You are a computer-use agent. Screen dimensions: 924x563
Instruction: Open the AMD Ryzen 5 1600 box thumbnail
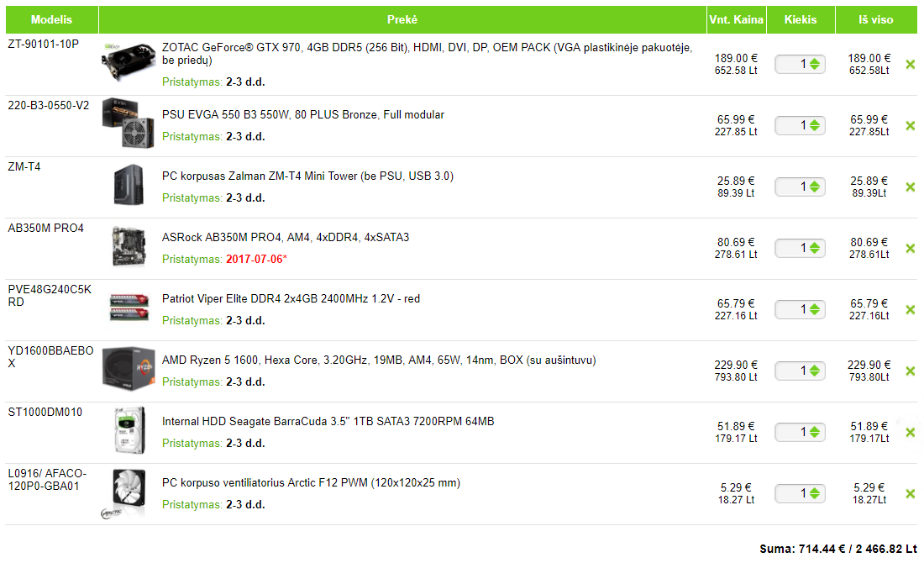click(129, 368)
